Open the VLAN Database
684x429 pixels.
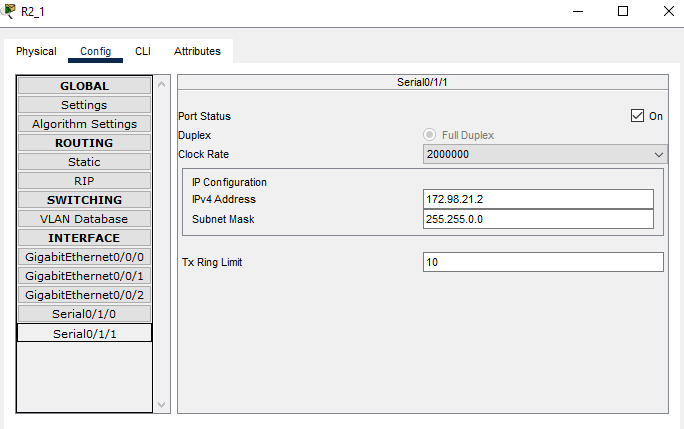84,219
